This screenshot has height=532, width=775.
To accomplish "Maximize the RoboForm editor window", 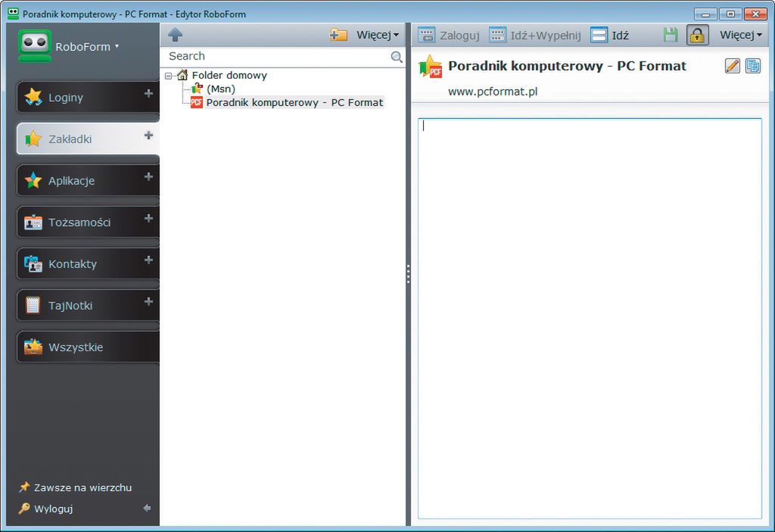I will (x=730, y=14).
